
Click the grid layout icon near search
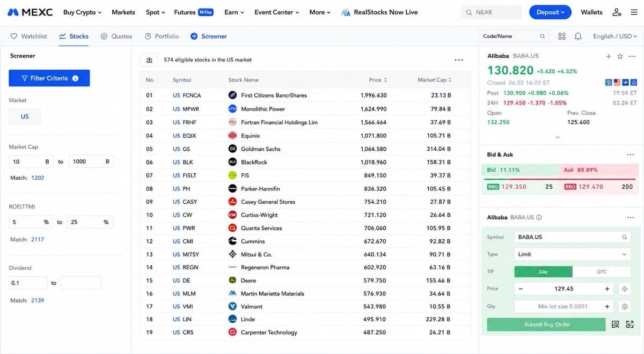[562, 36]
